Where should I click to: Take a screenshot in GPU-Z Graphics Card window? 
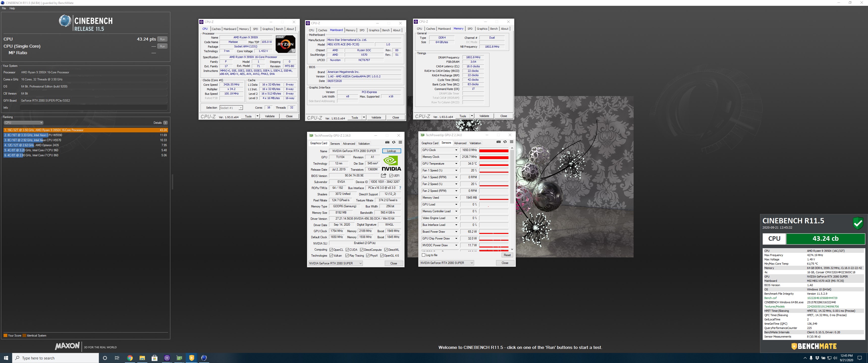pos(387,142)
